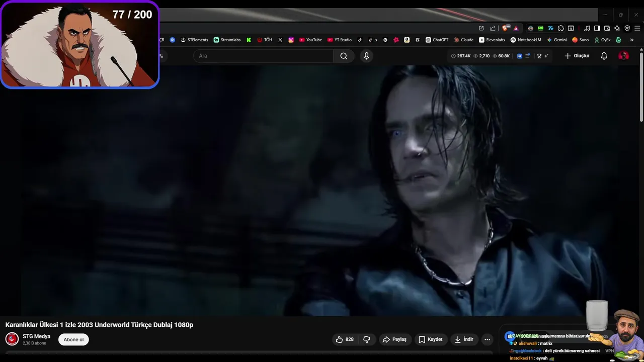Open the X (Twitter) bookmark icon
Viewport: 644px width, 362px height.
tap(280, 40)
